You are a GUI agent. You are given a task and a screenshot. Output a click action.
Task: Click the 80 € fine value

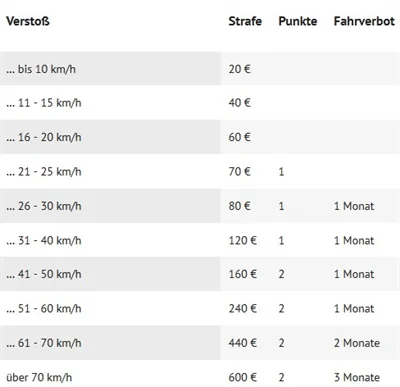coord(239,206)
